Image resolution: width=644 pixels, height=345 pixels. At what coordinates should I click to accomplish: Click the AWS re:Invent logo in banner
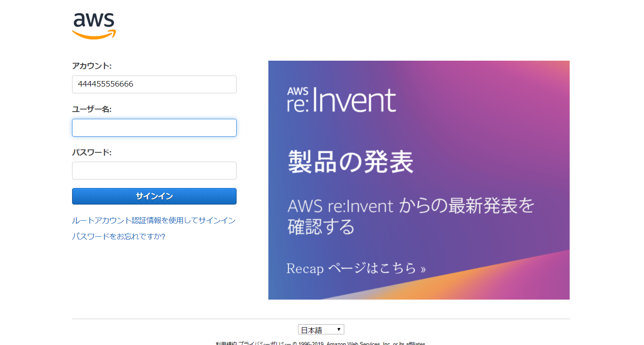[341, 100]
